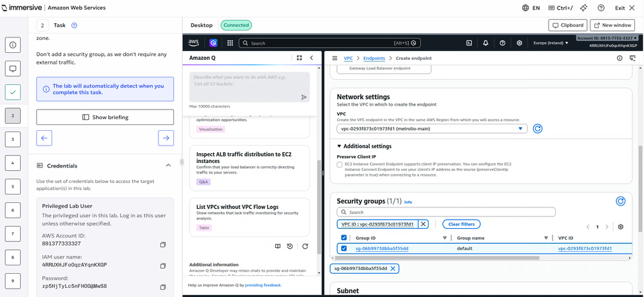
Task: Open the AWS services grid menu
Action: point(228,43)
